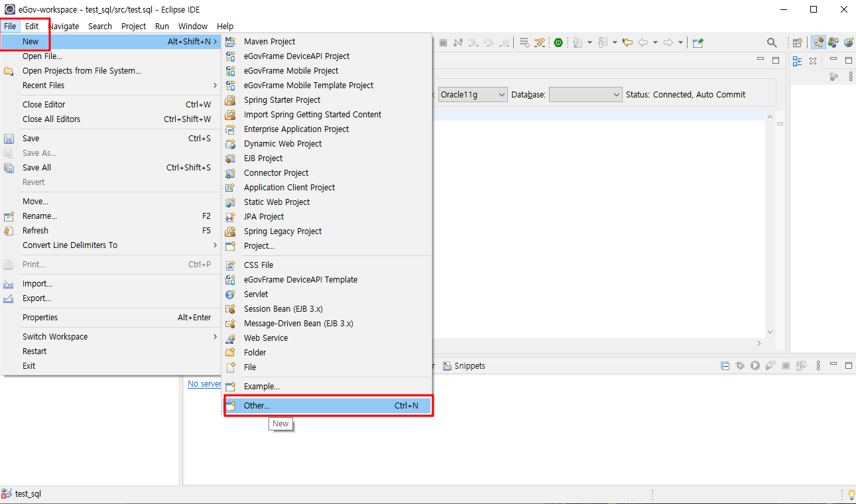This screenshot has height=504, width=856.
Task: Click the Step Over debug icon
Action: click(x=489, y=42)
